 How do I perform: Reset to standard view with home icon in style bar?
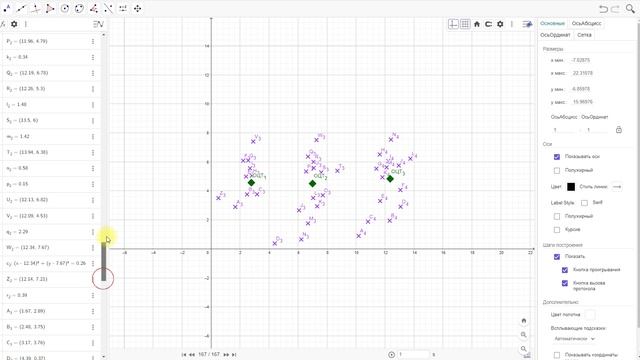coord(477,24)
